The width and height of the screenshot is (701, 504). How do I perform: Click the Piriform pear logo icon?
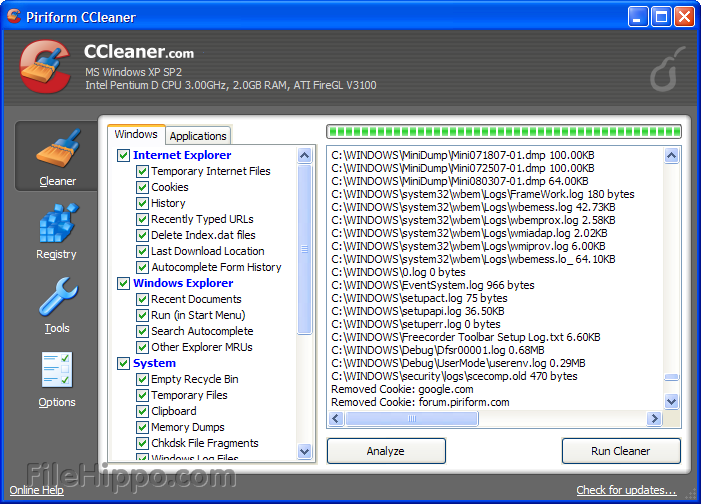[x=667, y=68]
